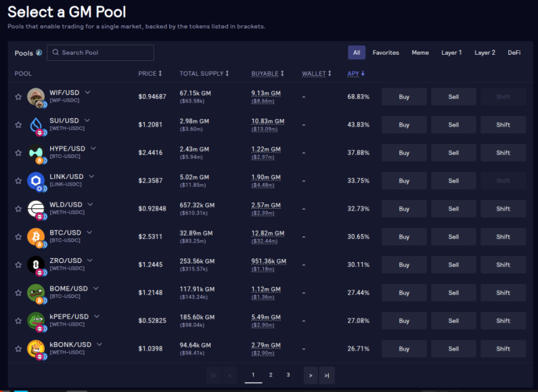538x392 pixels.
Task: Click the kPEPE token icon
Action: tap(35, 321)
